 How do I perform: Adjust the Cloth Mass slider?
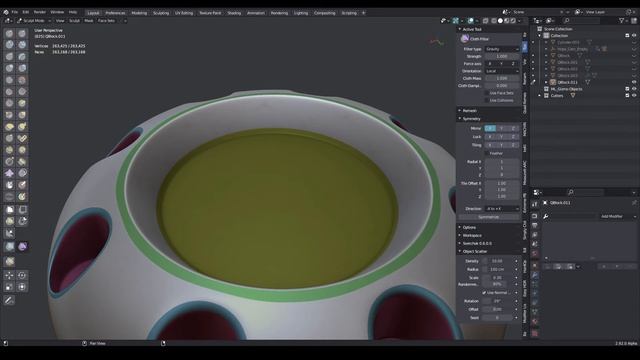click(x=502, y=78)
